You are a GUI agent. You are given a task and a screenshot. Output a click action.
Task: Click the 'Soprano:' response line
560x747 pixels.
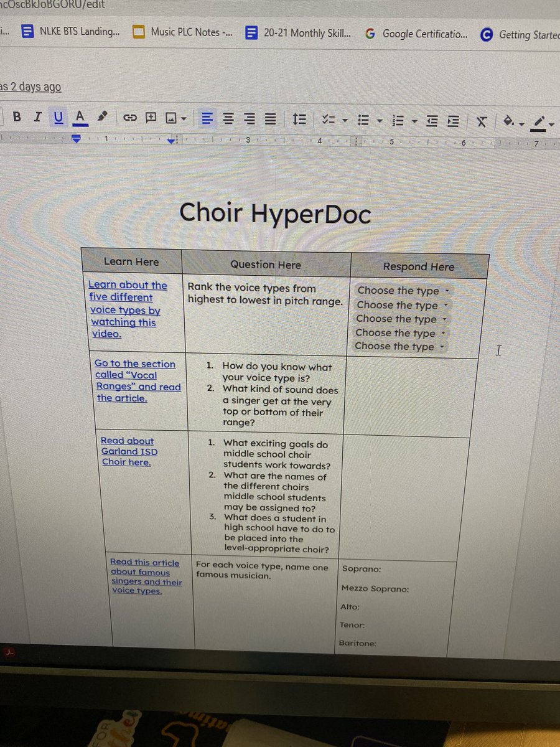pos(362,569)
